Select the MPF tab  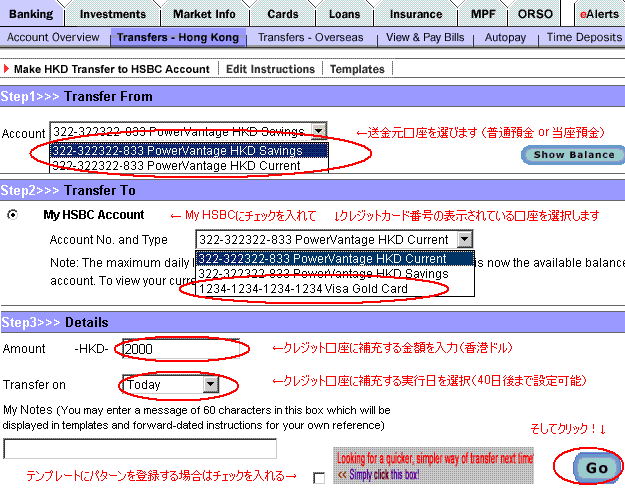(x=483, y=14)
